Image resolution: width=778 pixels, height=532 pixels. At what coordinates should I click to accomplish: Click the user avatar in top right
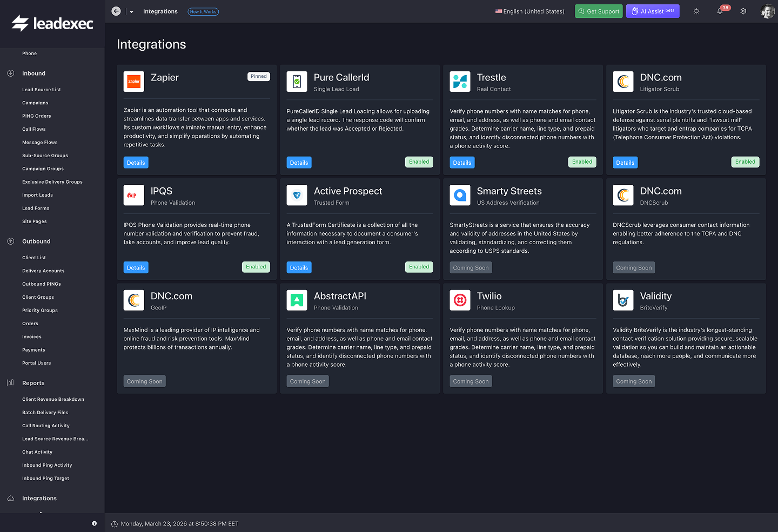[768, 11]
